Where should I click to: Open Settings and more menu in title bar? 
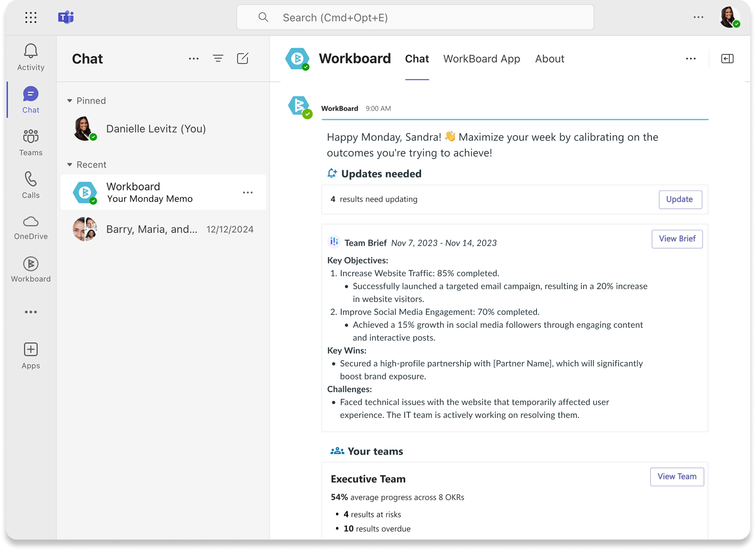pyautogui.click(x=698, y=17)
